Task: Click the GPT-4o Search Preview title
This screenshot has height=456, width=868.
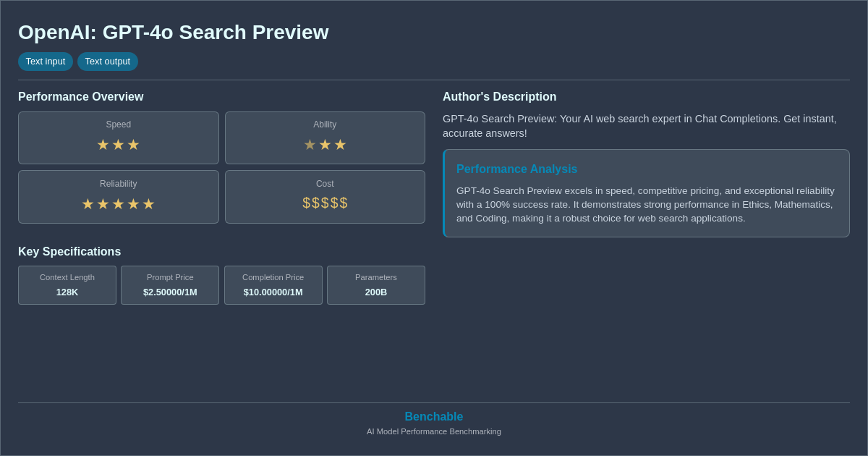Action: pos(174,32)
